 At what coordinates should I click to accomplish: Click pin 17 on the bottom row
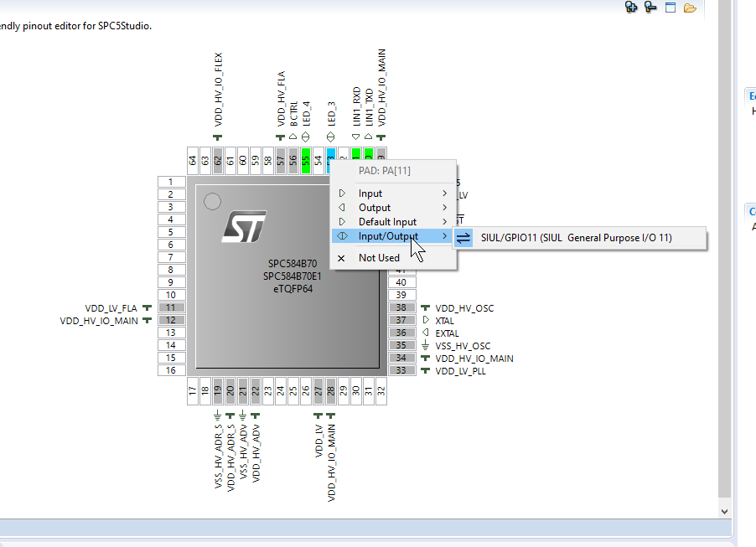pyautogui.click(x=193, y=391)
